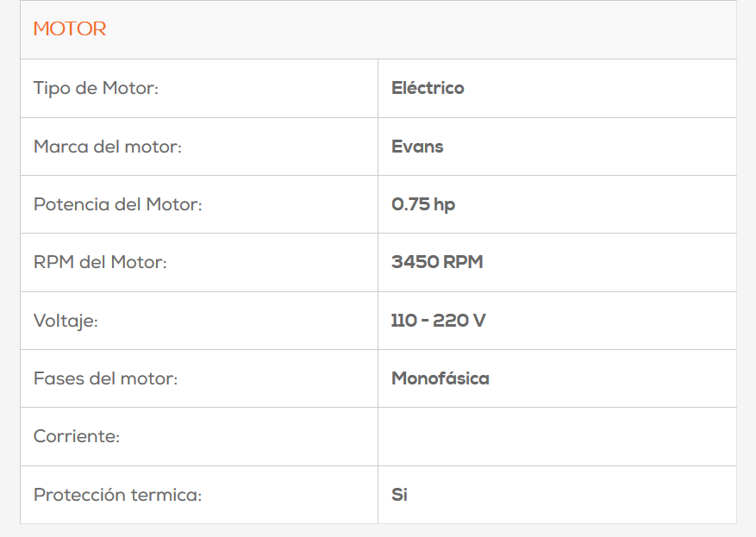Click the empty value cell beside Corriente
The image size is (756, 537).
click(x=557, y=437)
